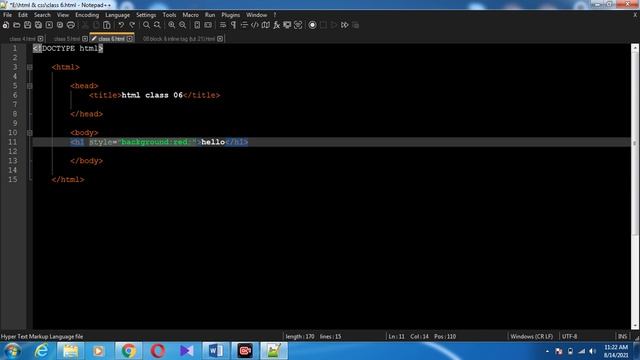Open Microsoft Word from the taskbar

click(216, 351)
